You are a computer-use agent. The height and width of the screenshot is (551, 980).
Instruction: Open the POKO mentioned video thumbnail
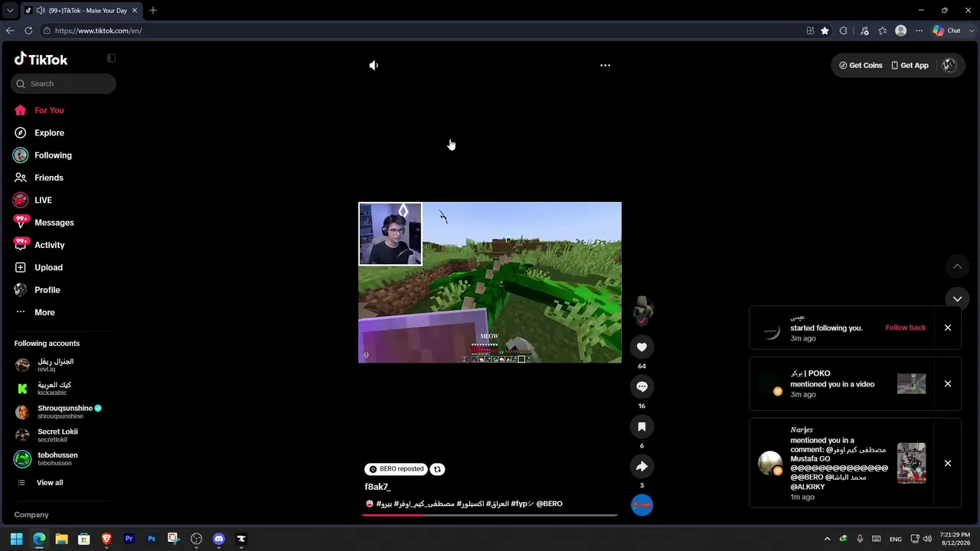coord(911,384)
